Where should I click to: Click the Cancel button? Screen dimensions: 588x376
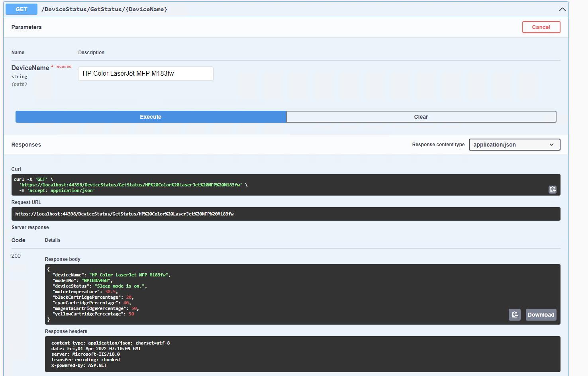[541, 27]
